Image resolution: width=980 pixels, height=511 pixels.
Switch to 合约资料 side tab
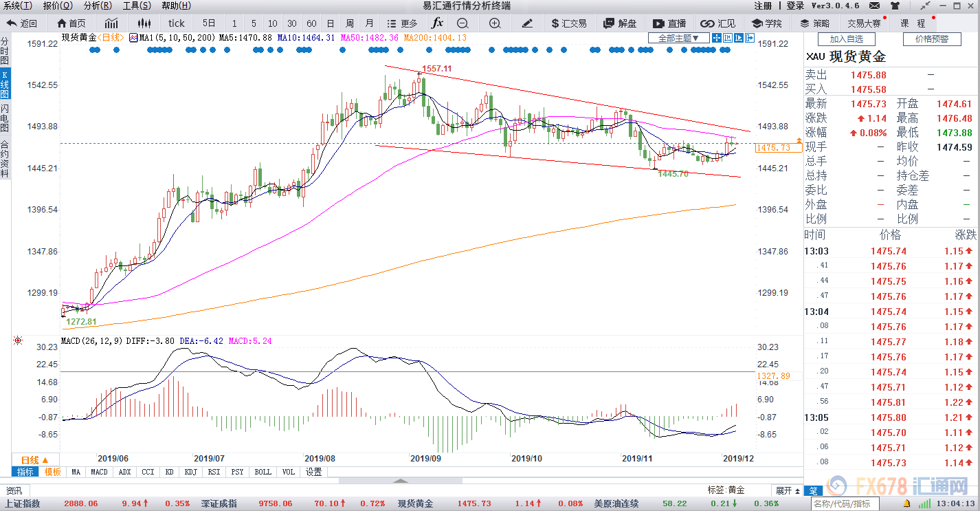tap(5, 158)
